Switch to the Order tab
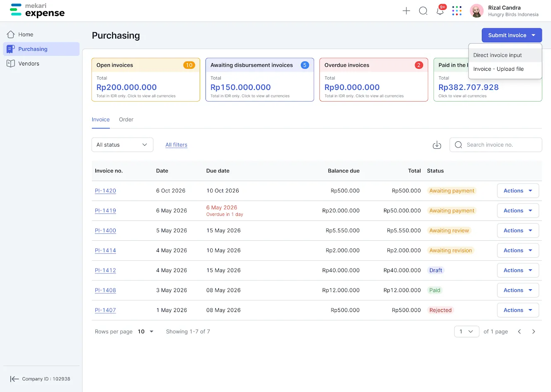This screenshot has width=551, height=392. pos(126,119)
